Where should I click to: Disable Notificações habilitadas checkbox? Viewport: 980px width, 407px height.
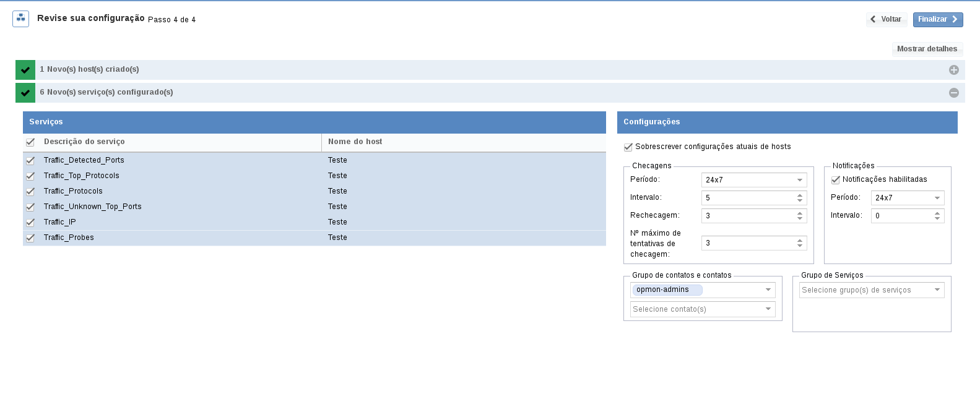835,180
